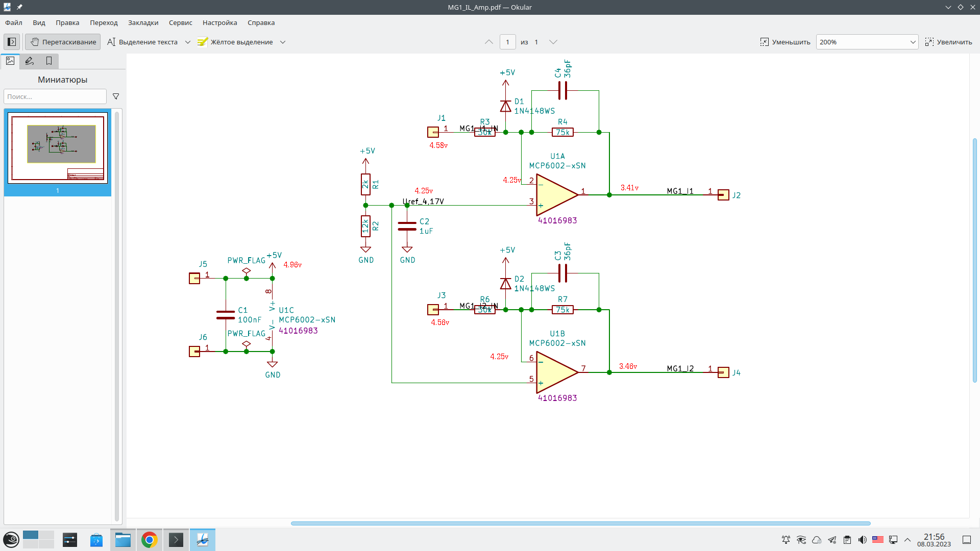The width and height of the screenshot is (980, 551).
Task: Launch Chrome from the taskbar
Action: [x=149, y=540]
